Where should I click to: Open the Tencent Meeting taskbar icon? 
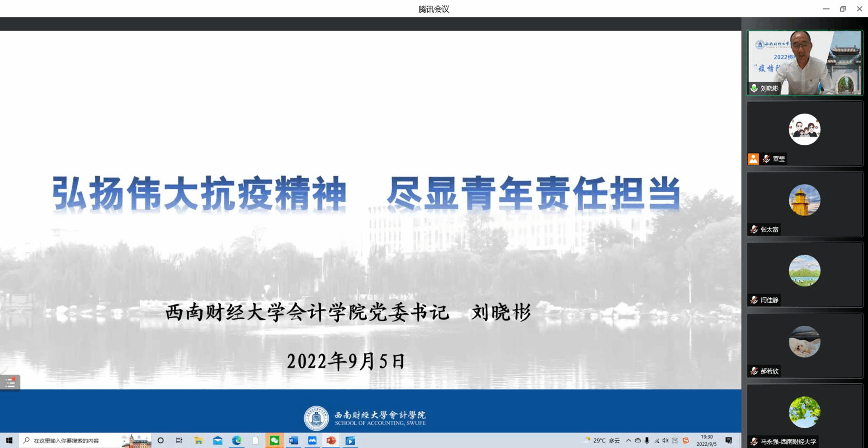(x=312, y=440)
